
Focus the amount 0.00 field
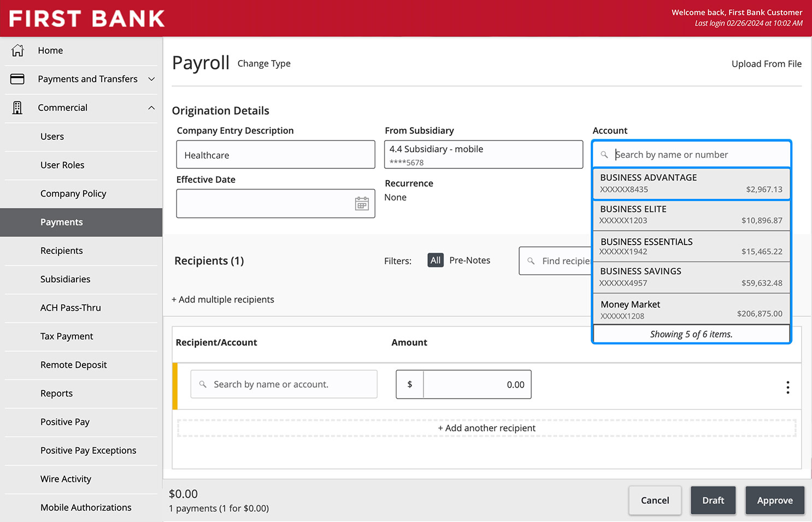pos(477,384)
